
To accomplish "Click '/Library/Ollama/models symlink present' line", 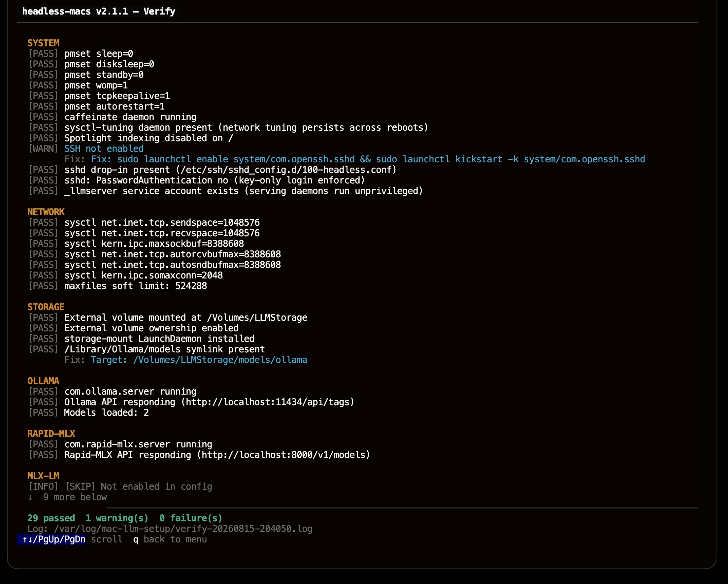I will (164, 349).
